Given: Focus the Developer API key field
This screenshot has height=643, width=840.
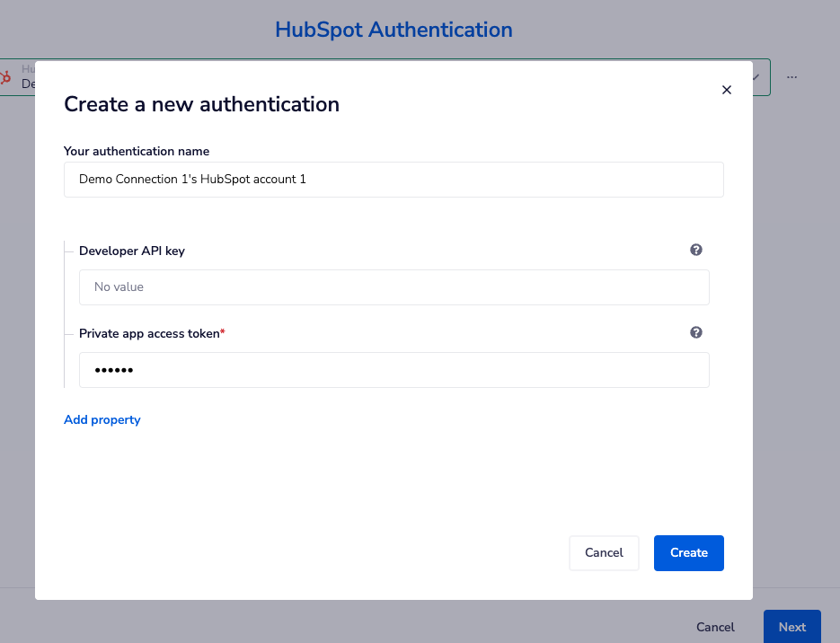Looking at the screenshot, I should 394,287.
